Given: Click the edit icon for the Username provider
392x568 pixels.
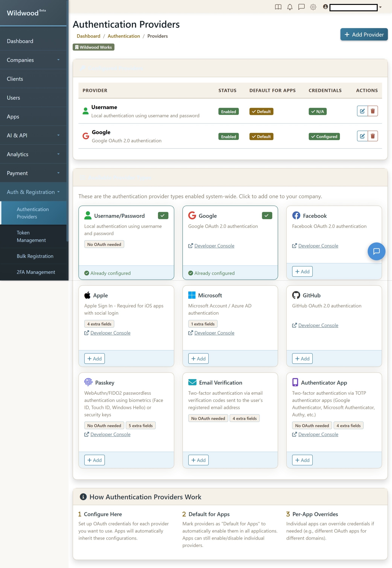Looking at the screenshot, I should (362, 111).
